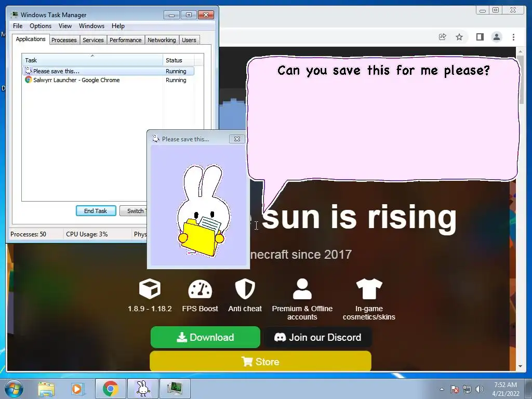The height and width of the screenshot is (399, 532).
Task: Switch to the Services tab
Action: 93,40
